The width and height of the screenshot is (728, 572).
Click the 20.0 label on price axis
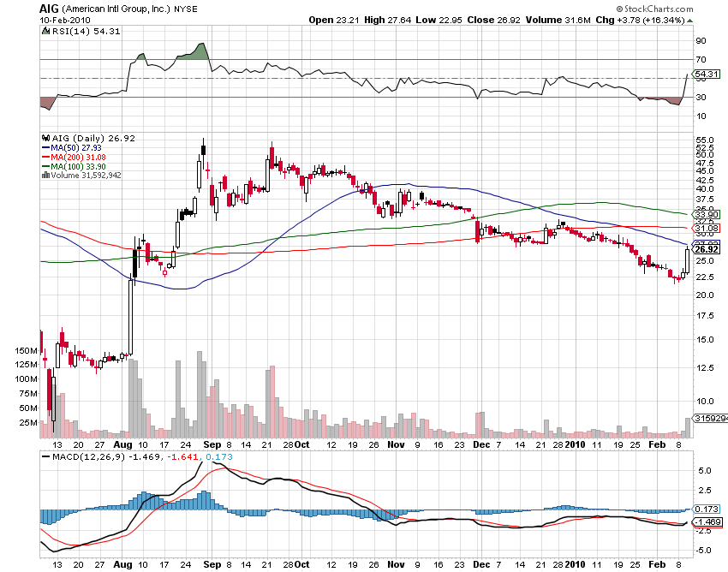pos(704,295)
